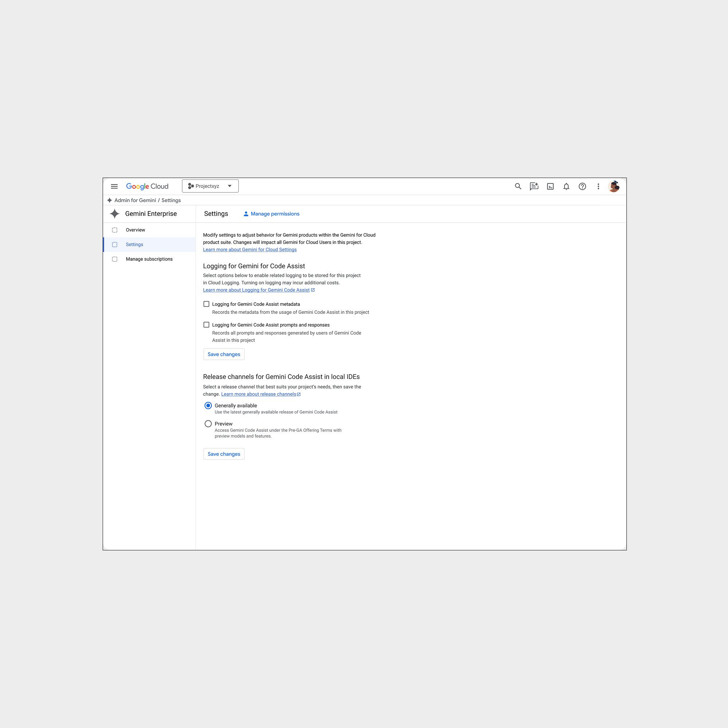Open the notifications bell

click(566, 186)
